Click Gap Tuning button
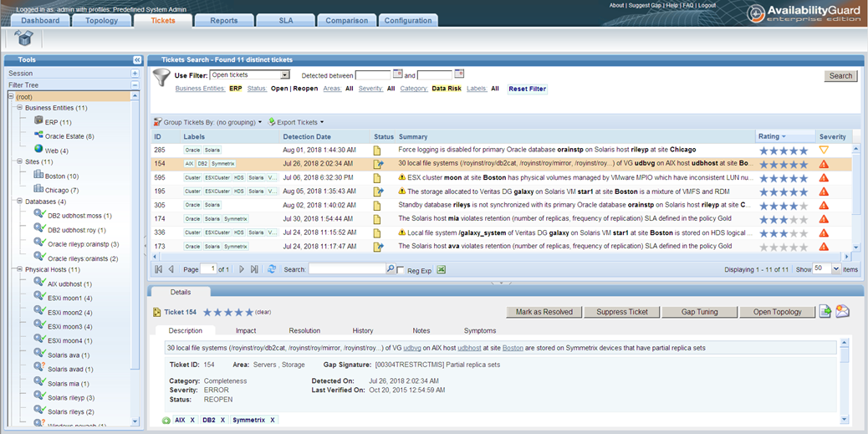Image resolution: width=868 pixels, height=434 pixels. pos(700,312)
